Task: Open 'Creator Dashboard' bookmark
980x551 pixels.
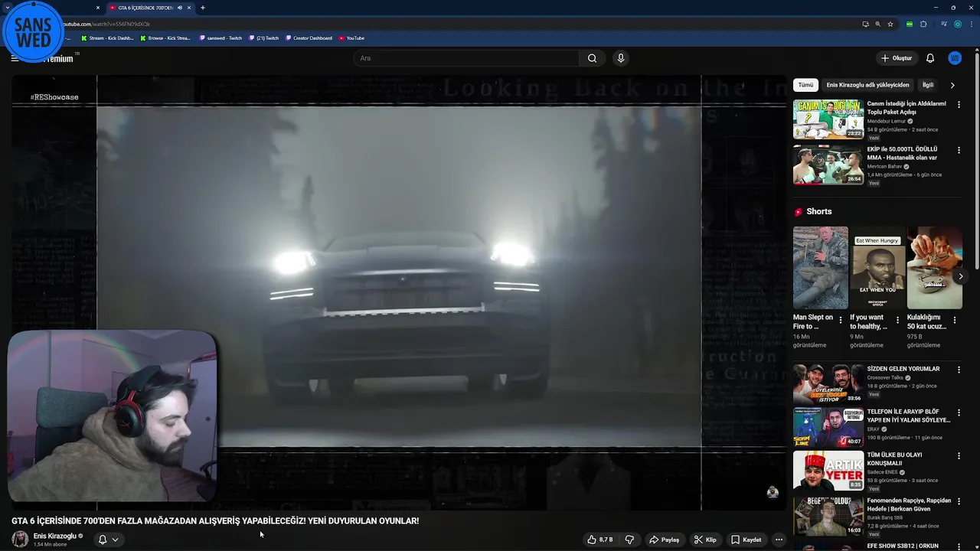Action: click(x=309, y=37)
